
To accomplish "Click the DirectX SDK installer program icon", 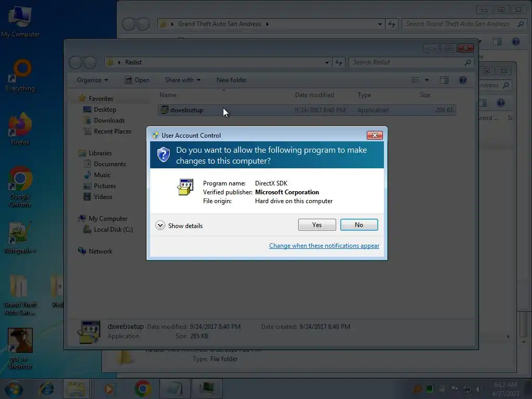I will [185, 187].
